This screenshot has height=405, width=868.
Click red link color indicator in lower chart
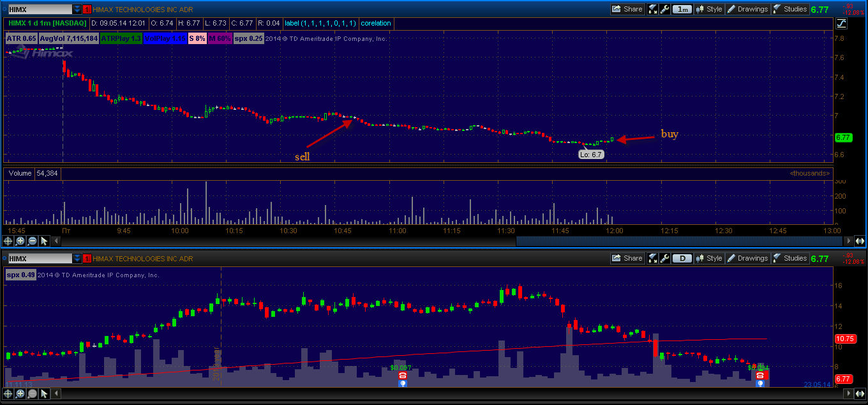[x=87, y=258]
